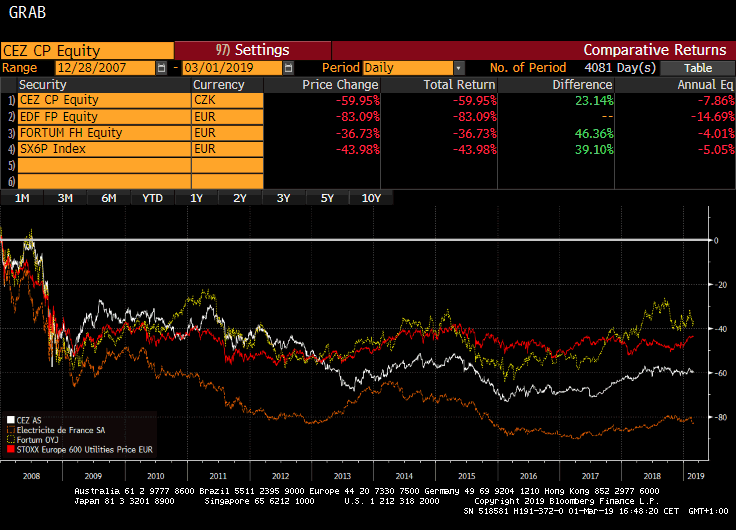Click the Difference column header

556,85
